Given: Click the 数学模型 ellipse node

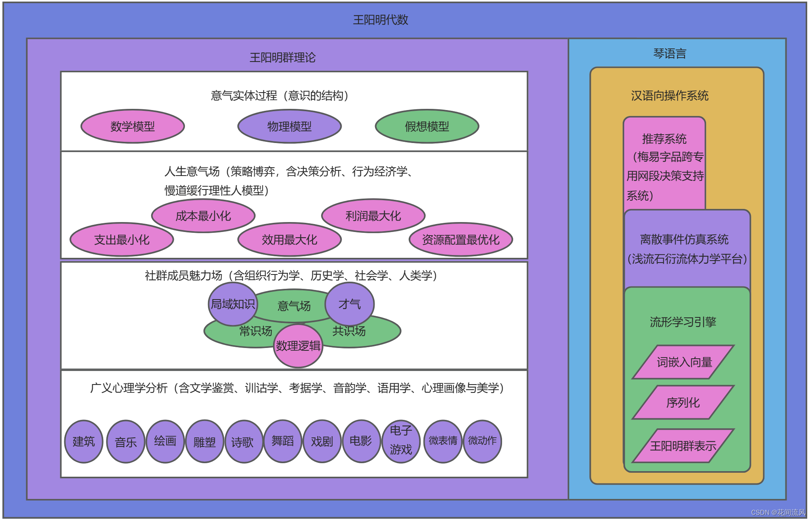Looking at the screenshot, I should [133, 126].
